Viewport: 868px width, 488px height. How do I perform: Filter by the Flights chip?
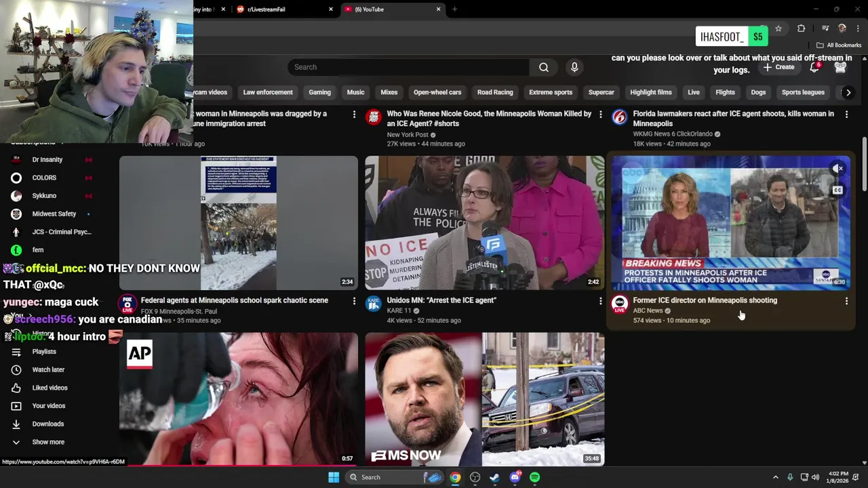point(725,92)
